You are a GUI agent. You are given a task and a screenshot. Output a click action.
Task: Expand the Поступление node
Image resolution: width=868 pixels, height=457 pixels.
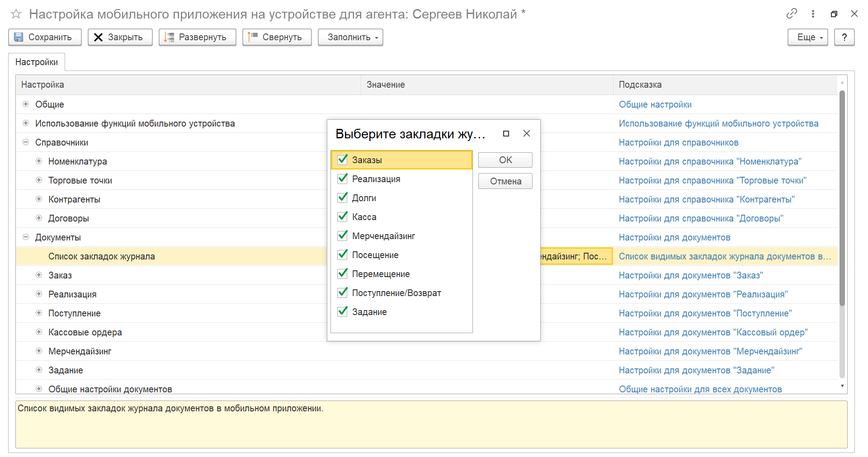point(39,313)
